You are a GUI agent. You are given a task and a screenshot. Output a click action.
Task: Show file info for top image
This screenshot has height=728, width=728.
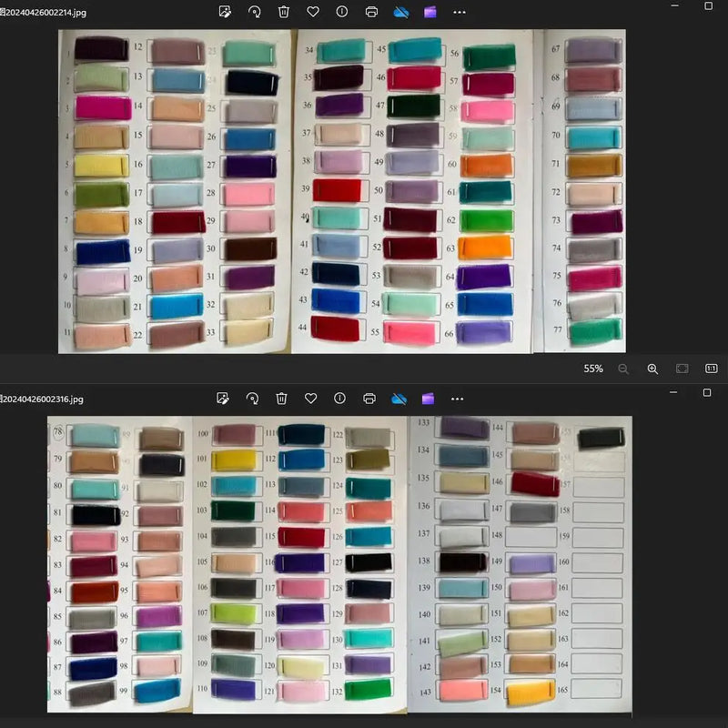(342, 12)
